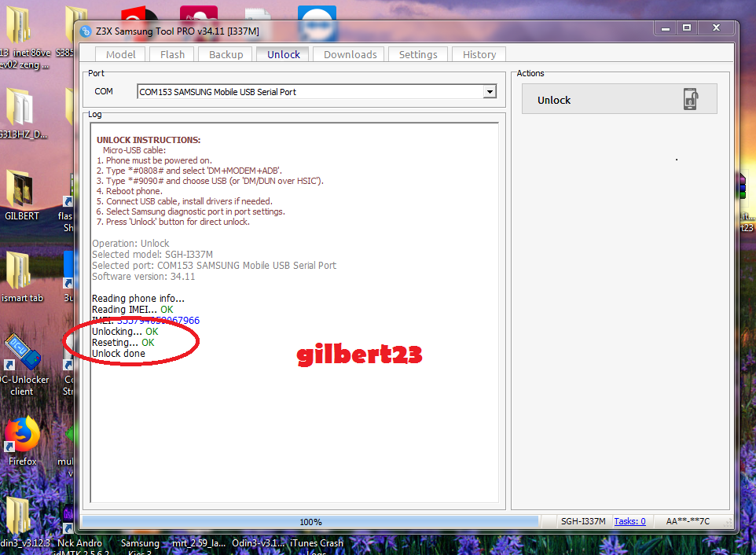Go to the Downloads tab

(x=350, y=54)
